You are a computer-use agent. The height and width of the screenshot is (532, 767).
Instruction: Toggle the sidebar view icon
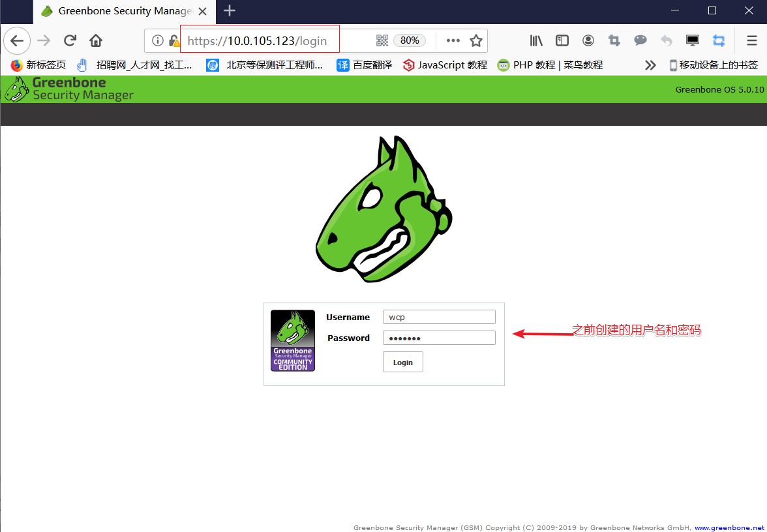tap(562, 40)
